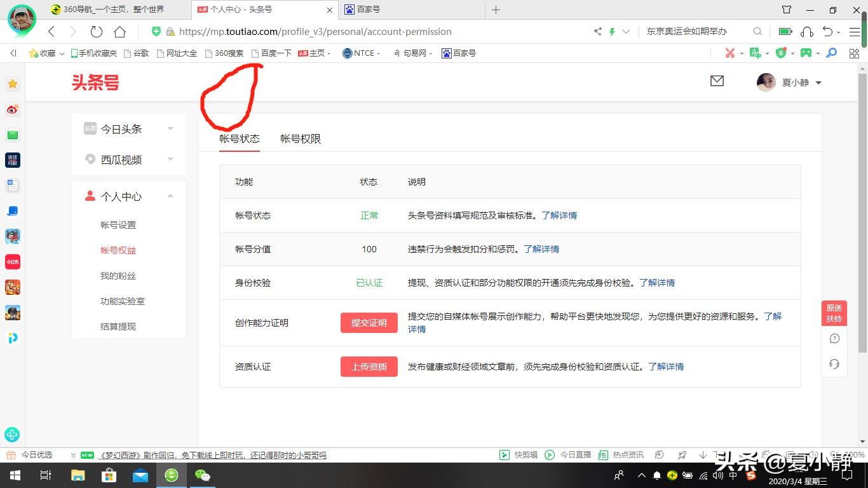Image resolution: width=868 pixels, height=488 pixels.
Task: Switch to the 帐号权限 tab
Action: pyautogui.click(x=301, y=139)
